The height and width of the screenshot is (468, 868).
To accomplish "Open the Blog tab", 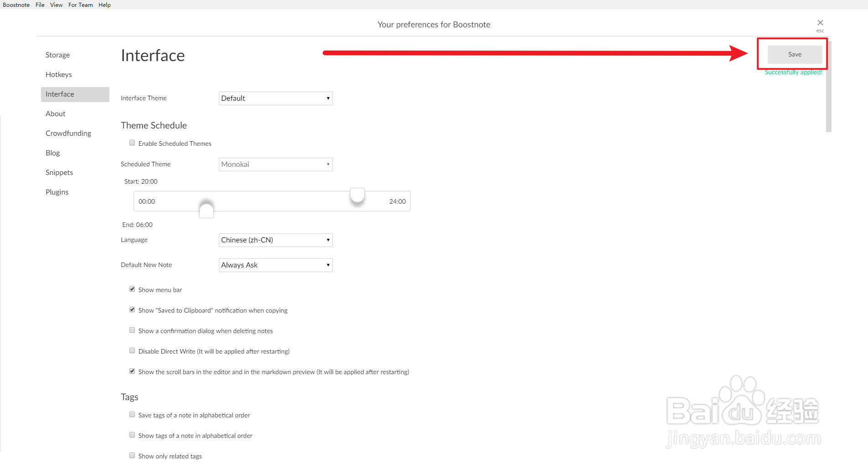I will 75,153.
